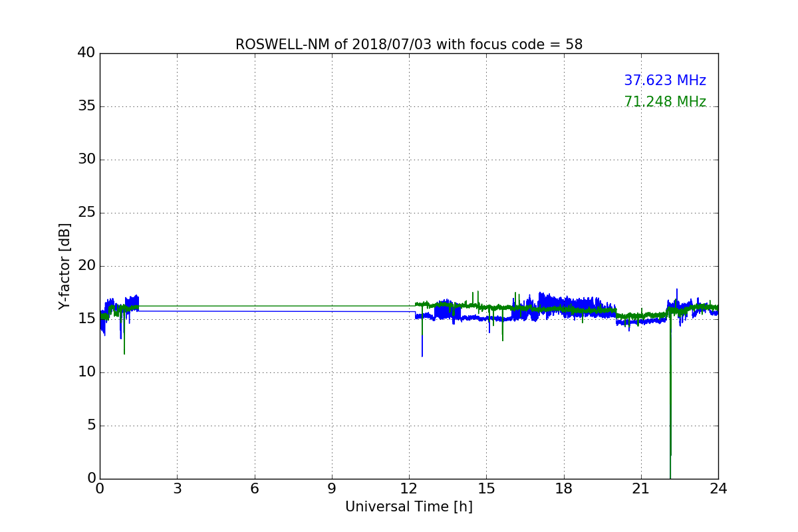
Task: Select the 37.623 MHz legend label
Action: pos(665,80)
